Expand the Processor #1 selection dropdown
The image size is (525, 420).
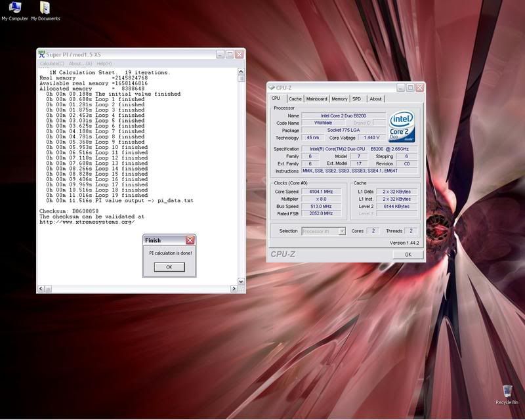(342, 231)
